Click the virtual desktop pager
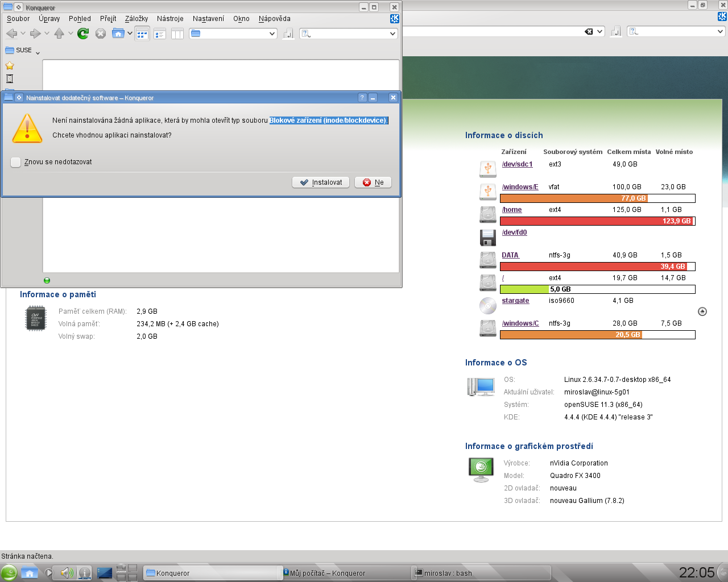728x582 pixels. click(127, 573)
